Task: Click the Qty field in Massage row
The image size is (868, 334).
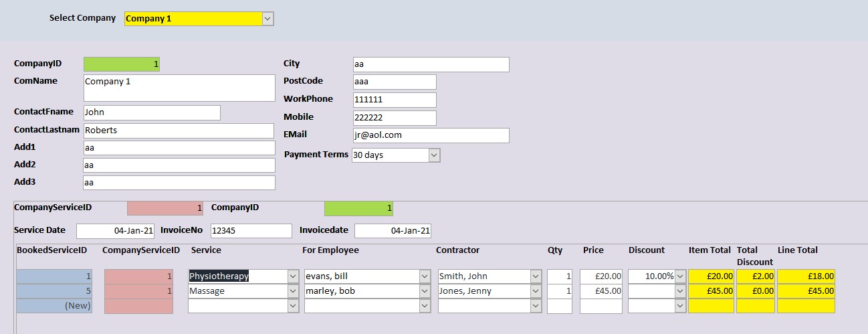Action: click(560, 291)
